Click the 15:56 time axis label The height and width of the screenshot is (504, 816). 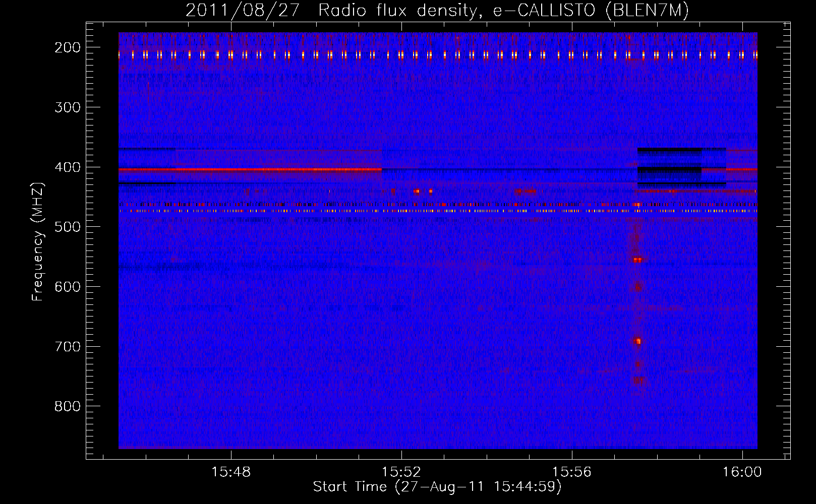[572, 472]
